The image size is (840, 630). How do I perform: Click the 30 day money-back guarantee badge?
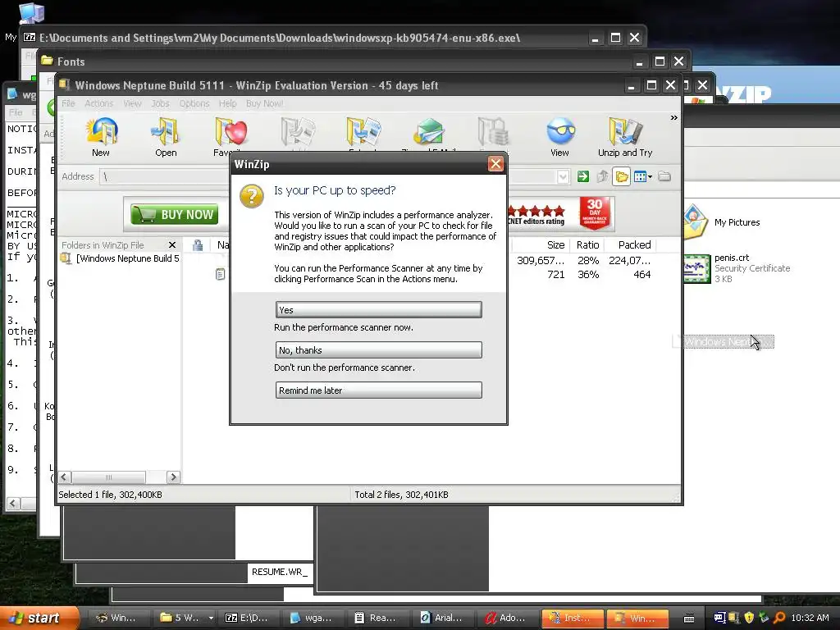pos(595,213)
